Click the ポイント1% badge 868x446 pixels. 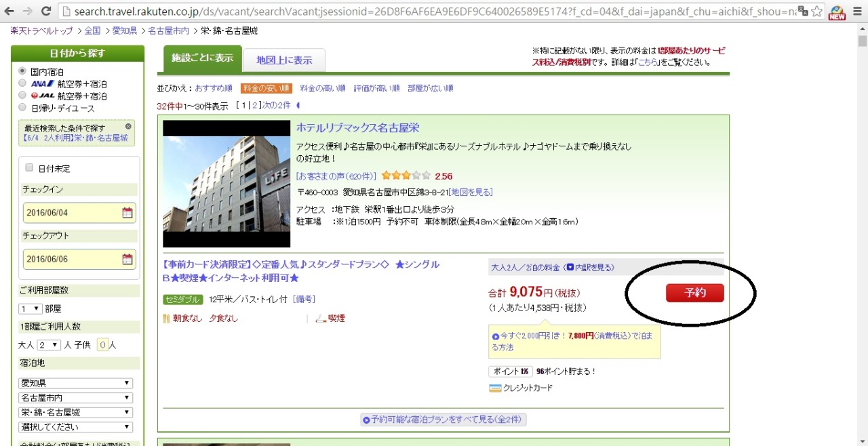click(510, 371)
